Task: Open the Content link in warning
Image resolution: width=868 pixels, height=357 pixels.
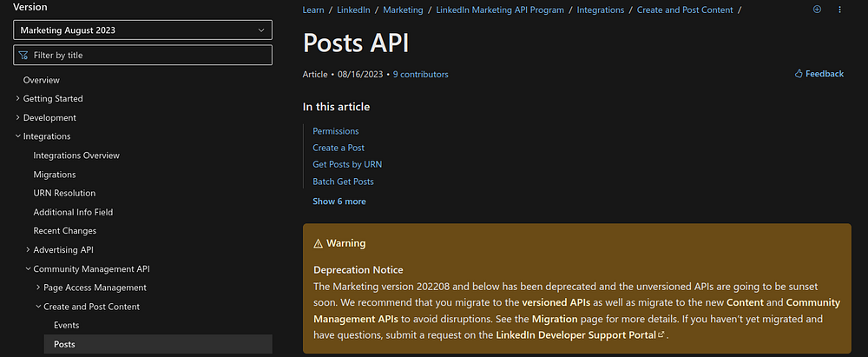Action: 745,302
